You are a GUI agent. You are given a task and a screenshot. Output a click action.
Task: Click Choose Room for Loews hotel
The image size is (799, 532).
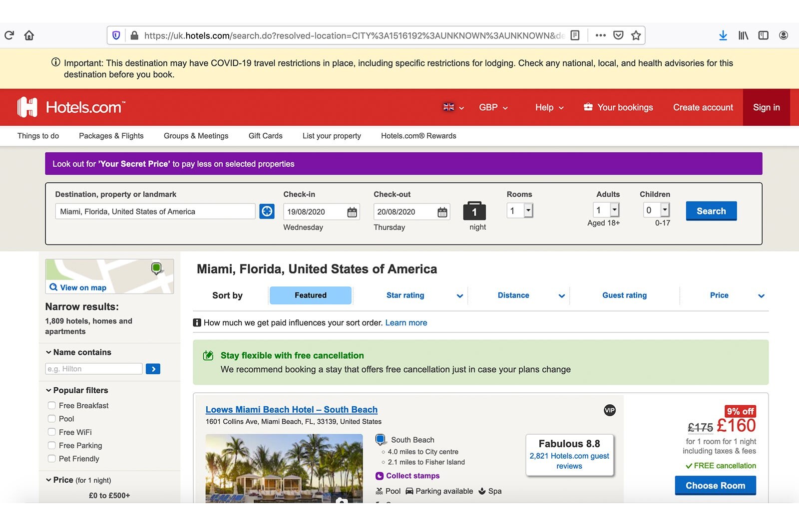[x=715, y=486]
